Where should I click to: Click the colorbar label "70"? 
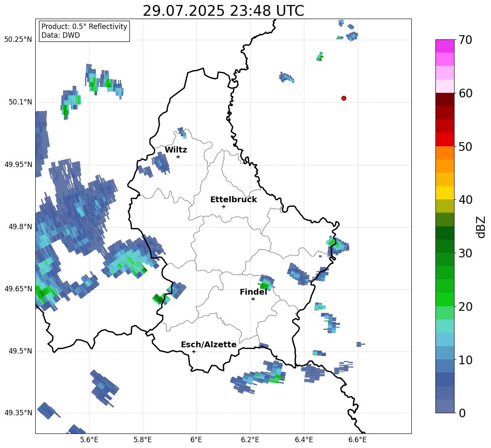pyautogui.click(x=465, y=40)
